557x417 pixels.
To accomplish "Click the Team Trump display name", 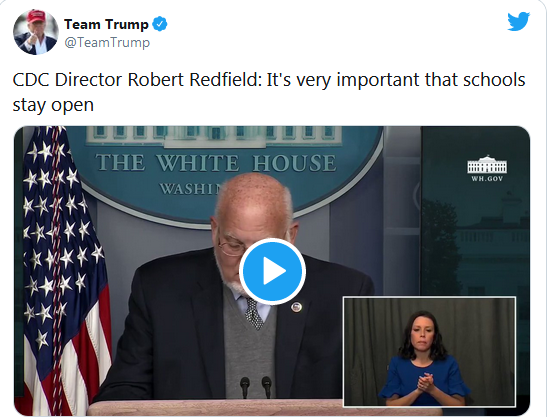I will [x=106, y=24].
